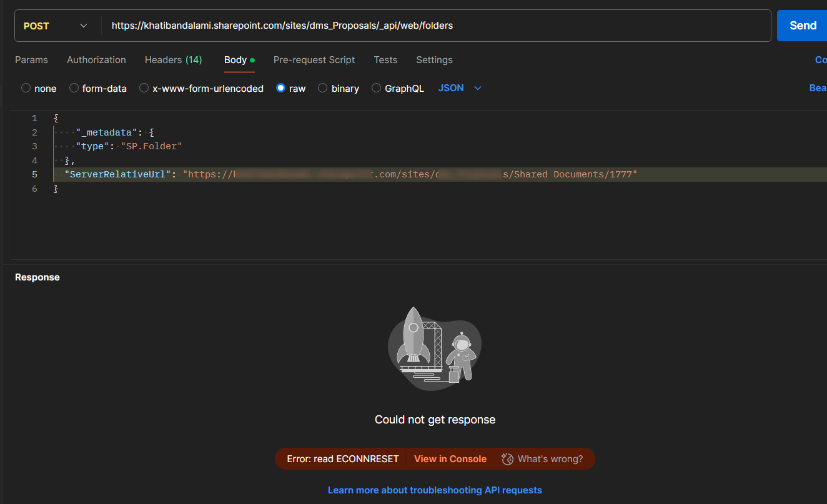Open the POST method dropdown
Image resolution: width=827 pixels, height=504 pixels.
55,26
